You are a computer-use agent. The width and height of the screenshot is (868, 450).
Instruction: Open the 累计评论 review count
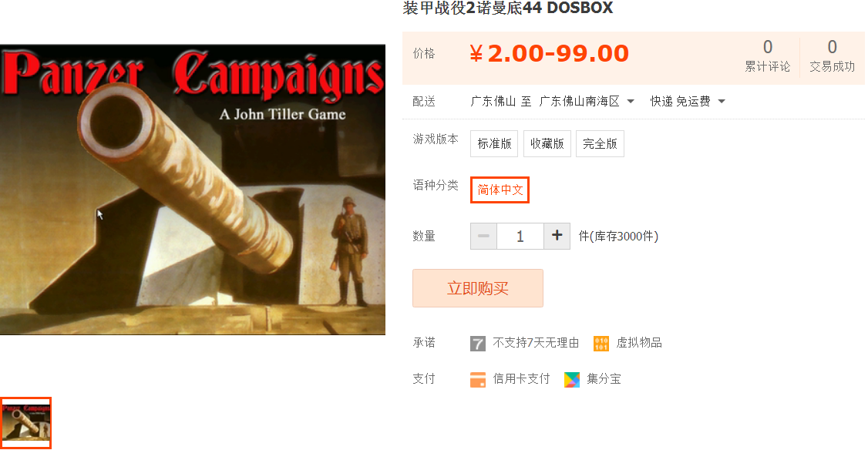pos(767,56)
